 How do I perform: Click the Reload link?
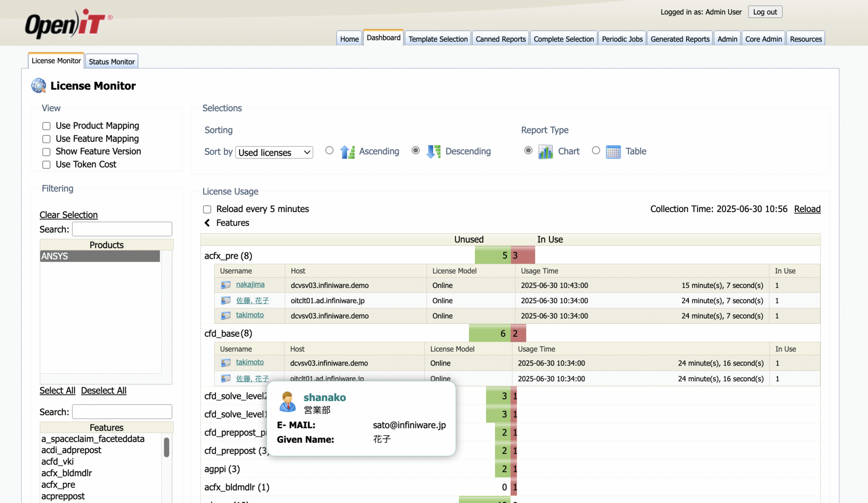tap(807, 209)
